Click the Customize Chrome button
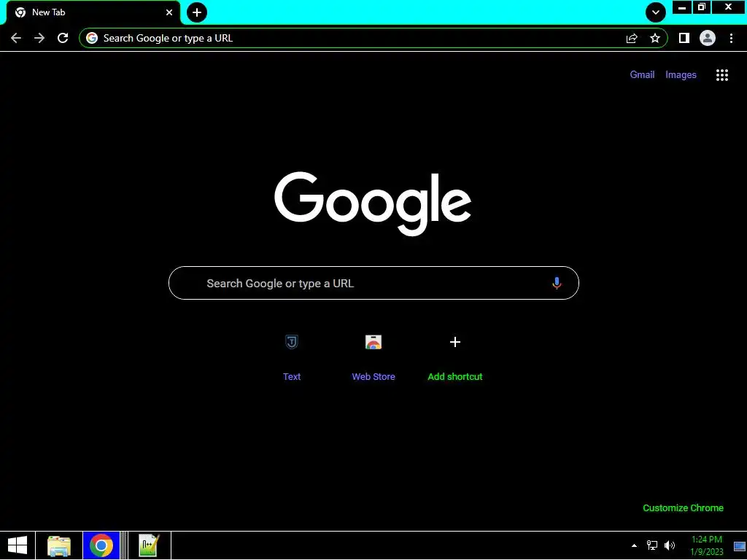 click(x=683, y=508)
